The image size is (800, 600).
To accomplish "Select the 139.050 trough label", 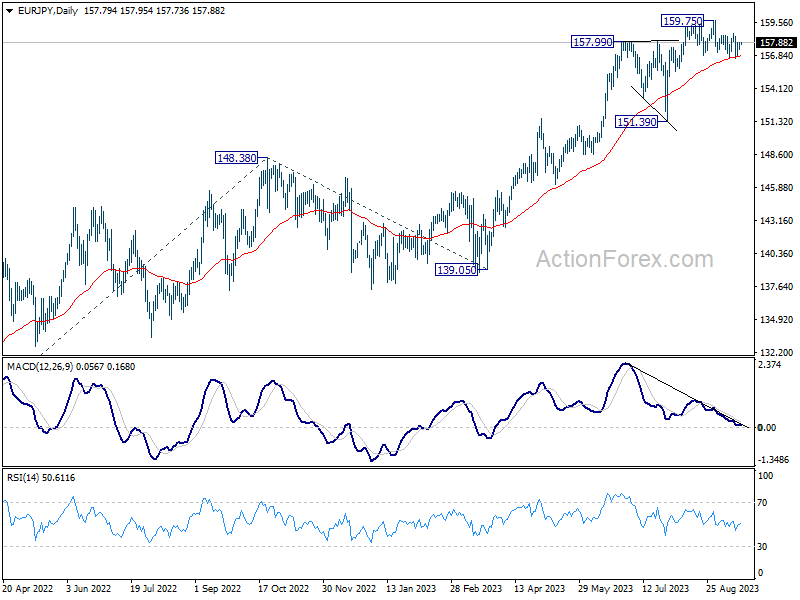I will pos(457,269).
